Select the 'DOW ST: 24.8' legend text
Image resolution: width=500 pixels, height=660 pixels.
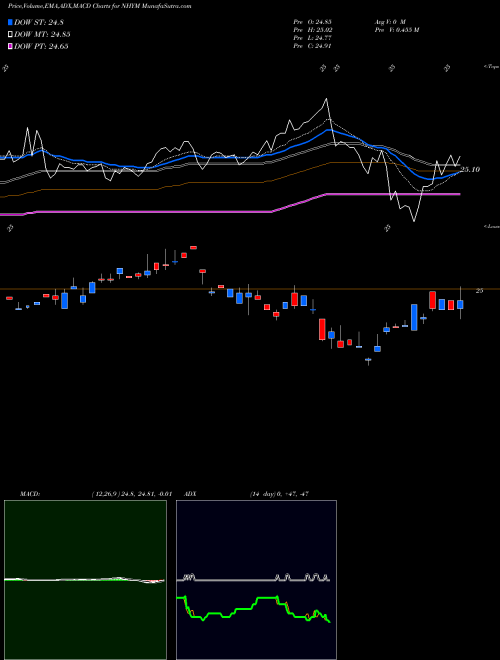click(39, 23)
